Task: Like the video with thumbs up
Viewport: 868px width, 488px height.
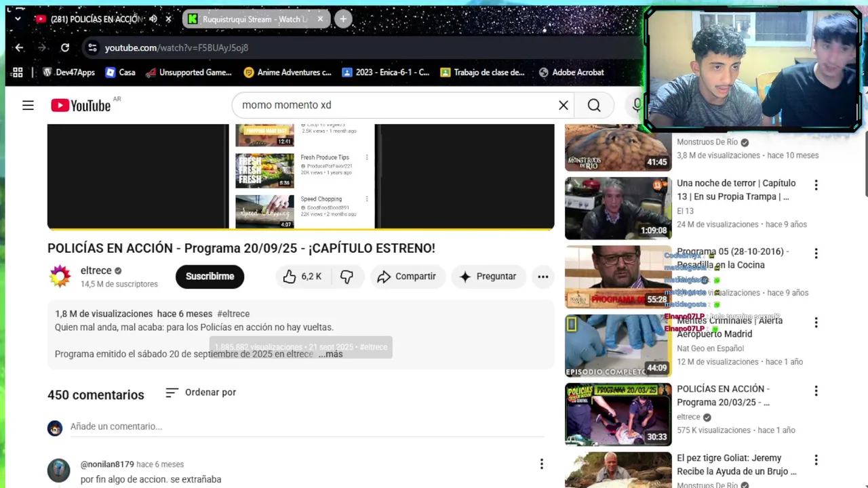Action: point(302,277)
